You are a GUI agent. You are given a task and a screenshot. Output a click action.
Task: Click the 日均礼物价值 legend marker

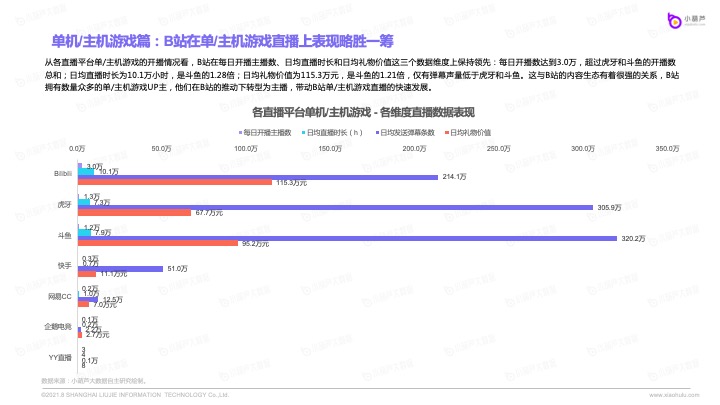pos(444,132)
